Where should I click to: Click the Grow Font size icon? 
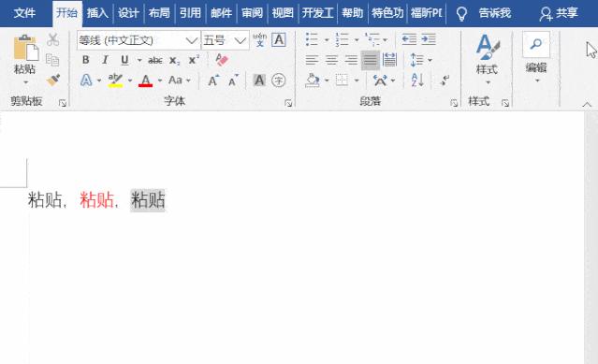pyautogui.click(x=213, y=80)
